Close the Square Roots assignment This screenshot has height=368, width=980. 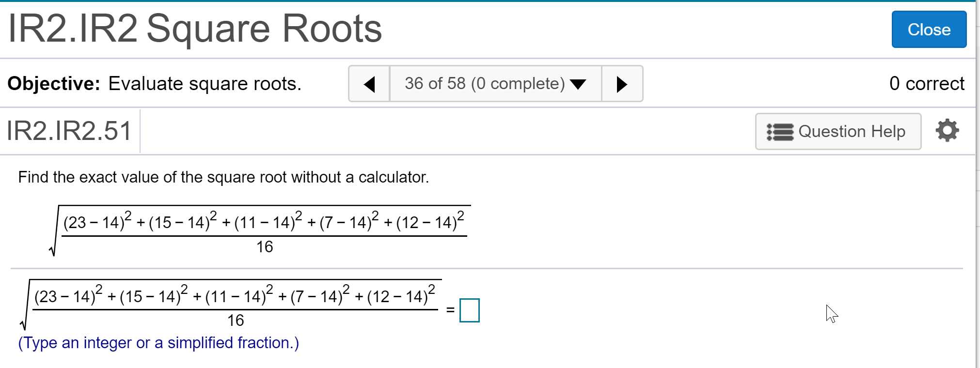(929, 30)
